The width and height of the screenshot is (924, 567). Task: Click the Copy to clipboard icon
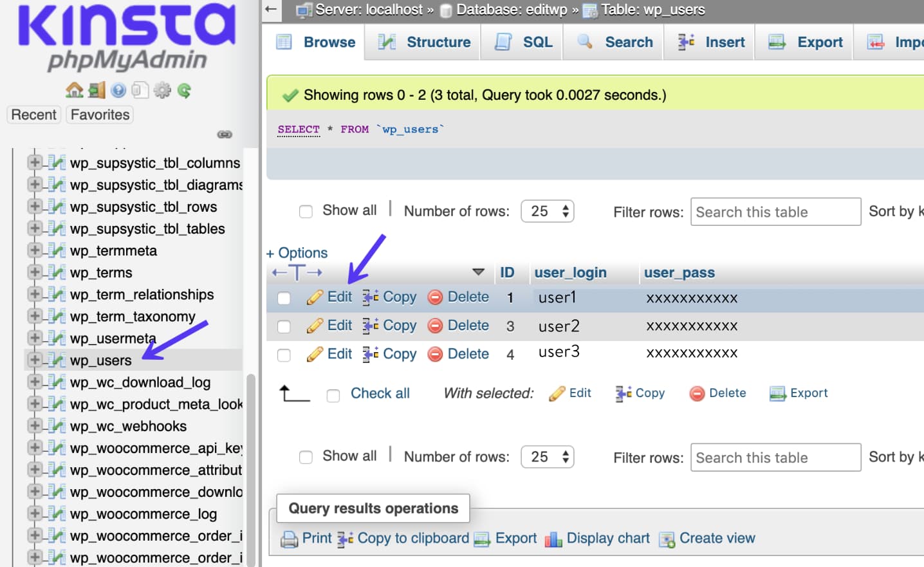click(346, 539)
